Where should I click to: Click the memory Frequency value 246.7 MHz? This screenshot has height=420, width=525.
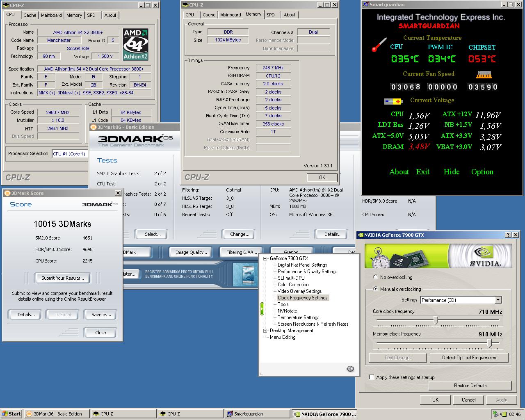pyautogui.click(x=273, y=68)
